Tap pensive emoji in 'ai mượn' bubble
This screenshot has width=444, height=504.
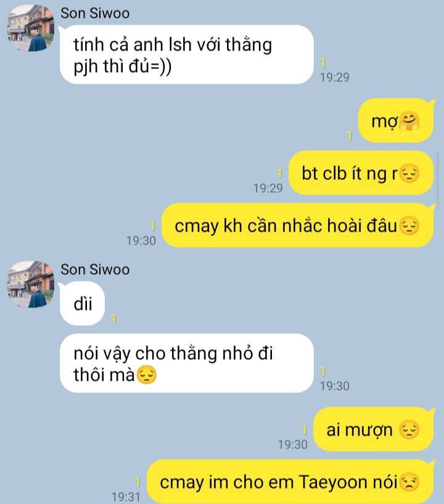click(x=409, y=429)
